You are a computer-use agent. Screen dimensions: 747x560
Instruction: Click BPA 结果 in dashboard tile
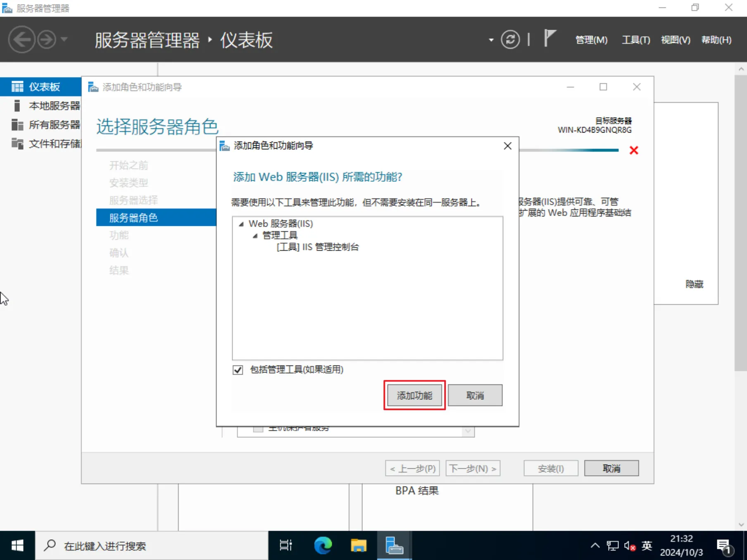tap(417, 491)
